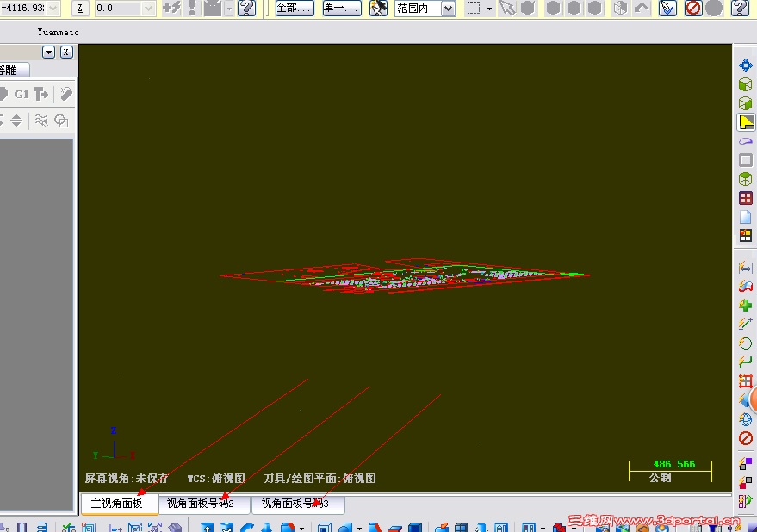The image size is (757, 532).
Task: Click the highlighted yellow plane icon
Action: (746, 122)
